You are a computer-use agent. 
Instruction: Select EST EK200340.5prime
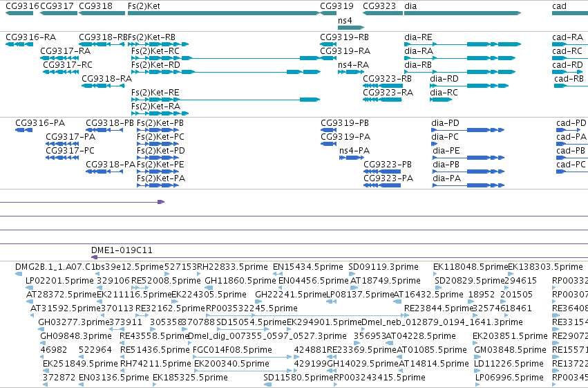[231, 364]
